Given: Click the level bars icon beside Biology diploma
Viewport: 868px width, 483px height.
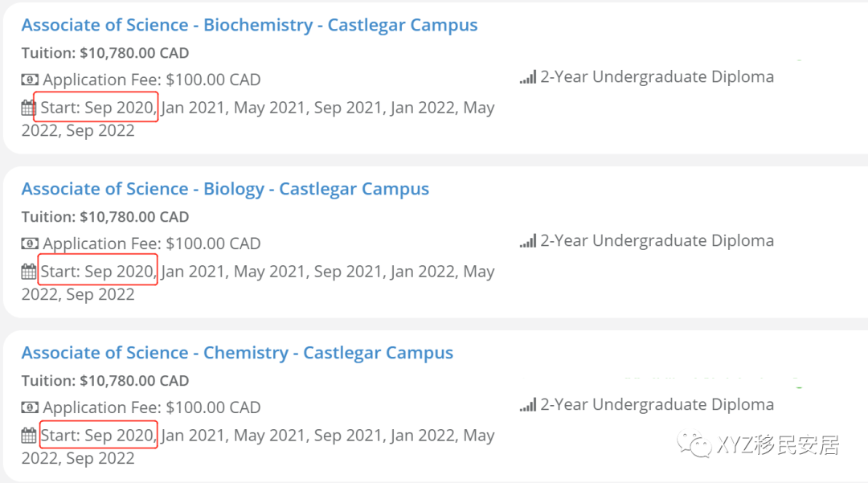Looking at the screenshot, I should point(527,242).
